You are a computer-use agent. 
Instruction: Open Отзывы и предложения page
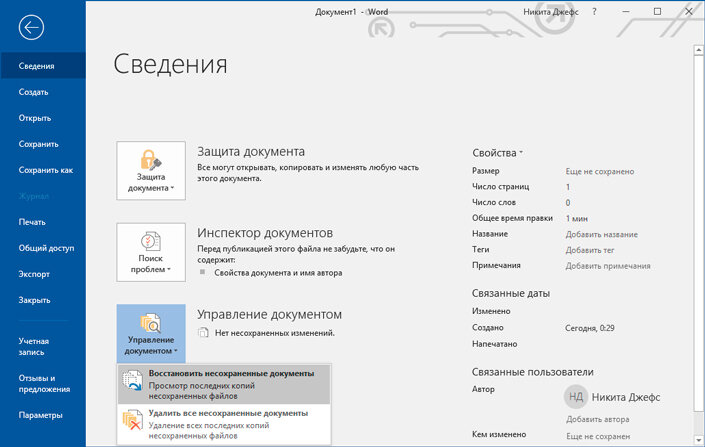click(43, 384)
